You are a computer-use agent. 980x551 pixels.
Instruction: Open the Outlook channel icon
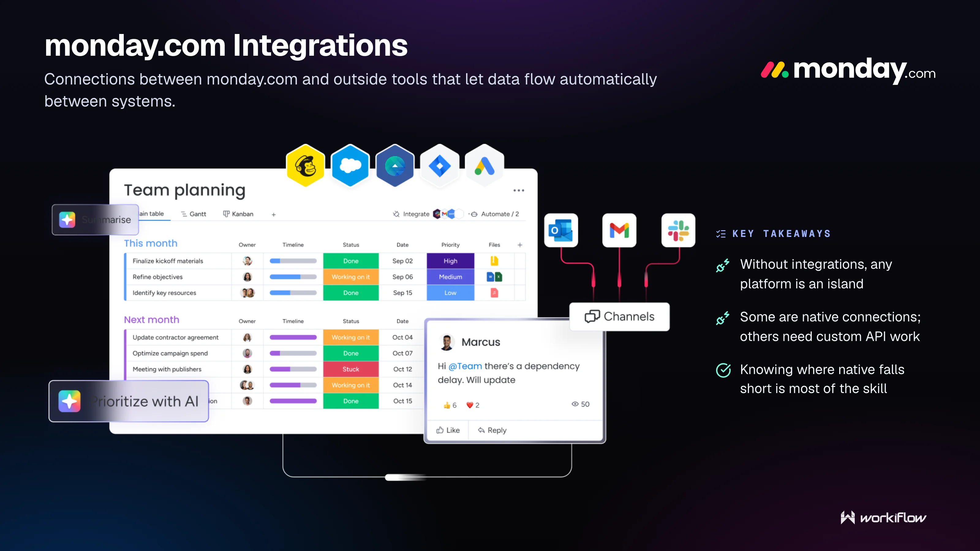(x=561, y=230)
